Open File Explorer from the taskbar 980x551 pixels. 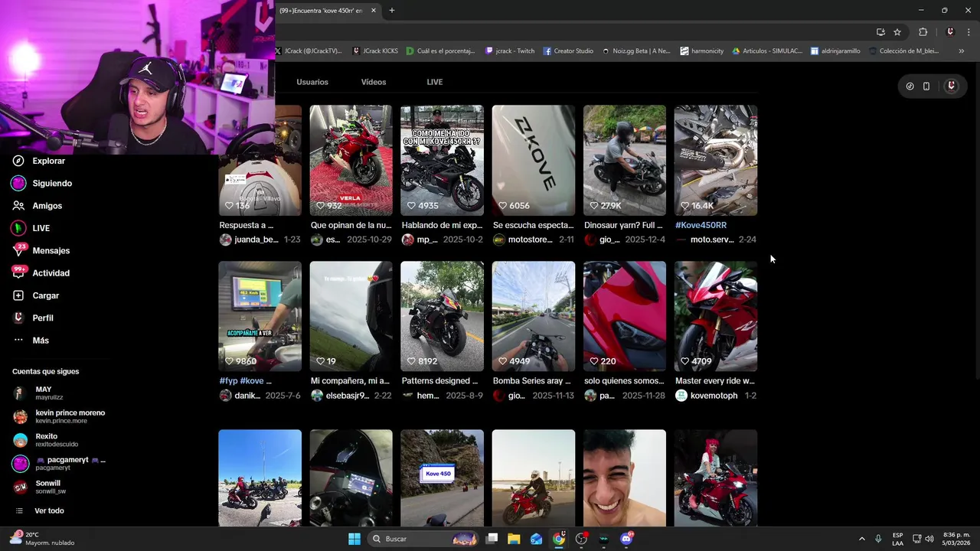coord(514,539)
